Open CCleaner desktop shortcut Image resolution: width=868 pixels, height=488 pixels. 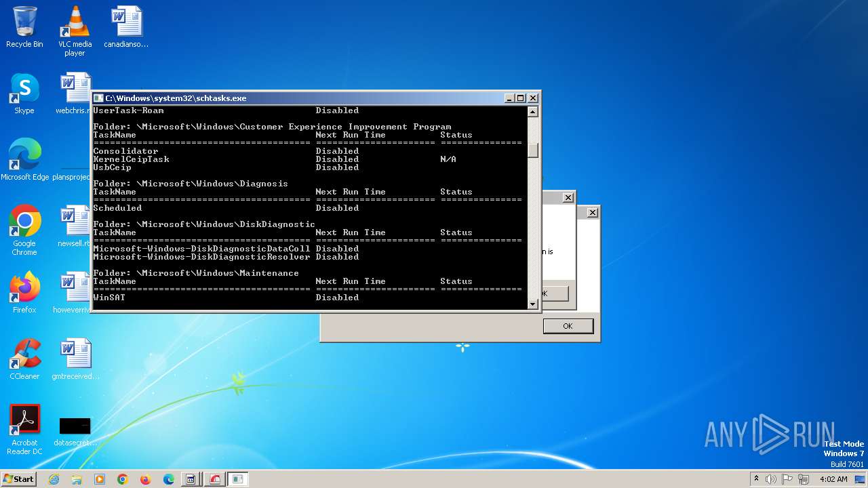(24, 359)
